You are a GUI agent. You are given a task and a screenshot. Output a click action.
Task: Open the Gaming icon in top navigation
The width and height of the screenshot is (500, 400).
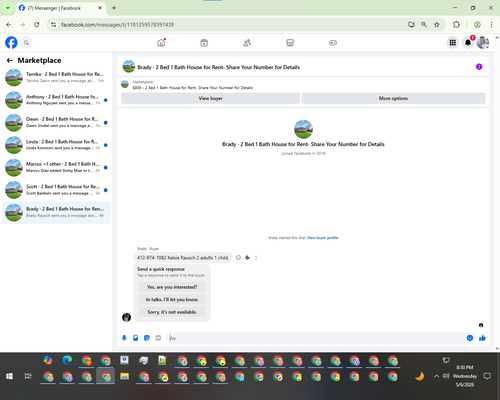[333, 43]
